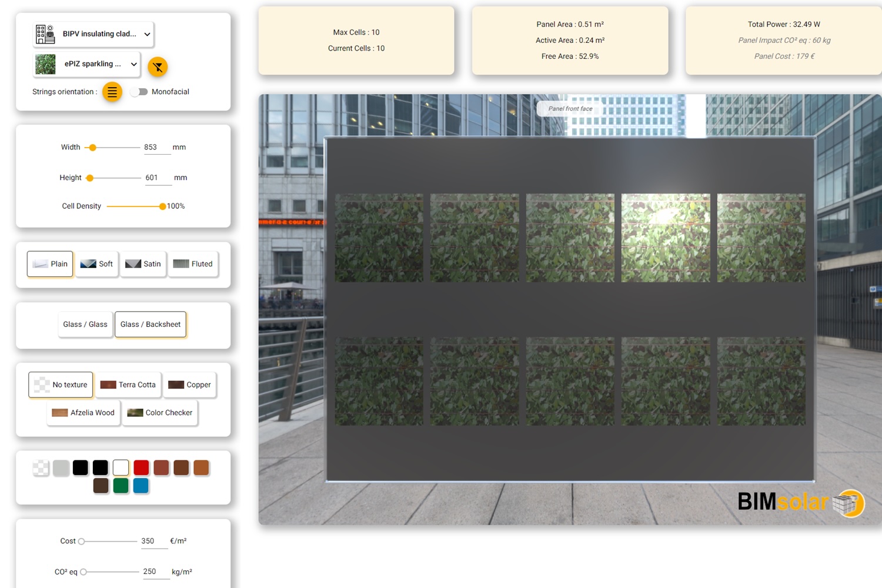Click the strings orientation icon

[112, 92]
